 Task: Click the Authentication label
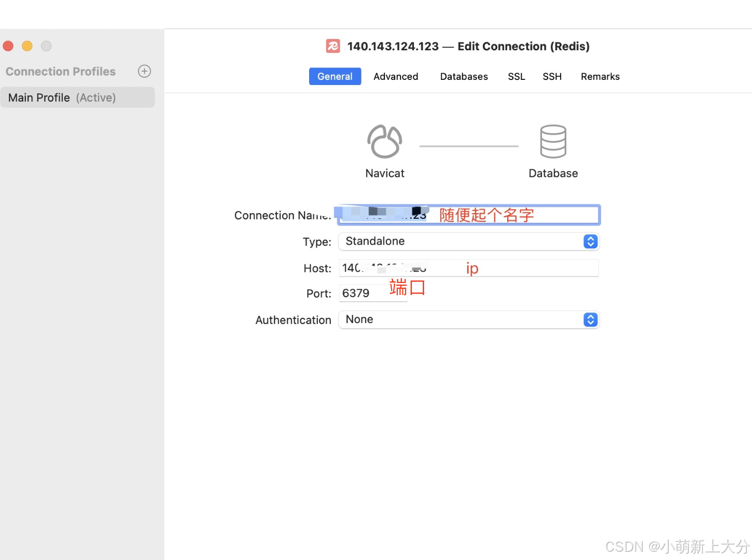click(293, 320)
